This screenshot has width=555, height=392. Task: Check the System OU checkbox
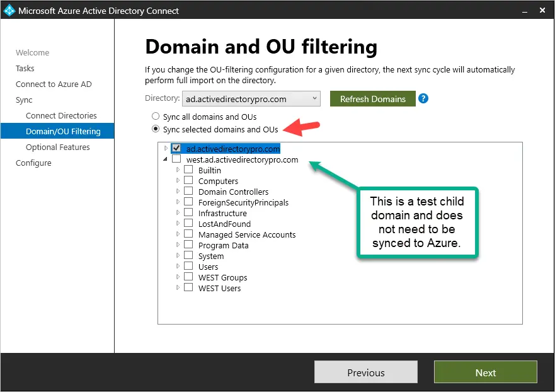point(188,255)
